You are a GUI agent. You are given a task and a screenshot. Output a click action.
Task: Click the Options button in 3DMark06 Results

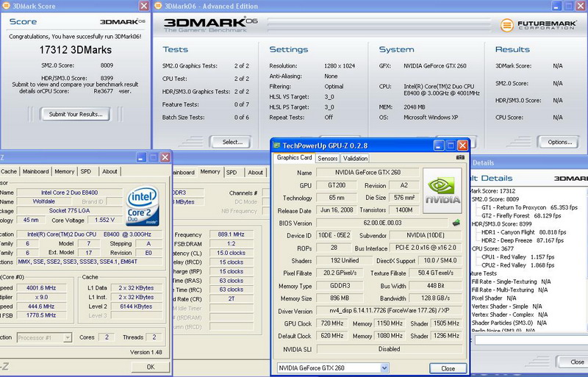(559, 142)
